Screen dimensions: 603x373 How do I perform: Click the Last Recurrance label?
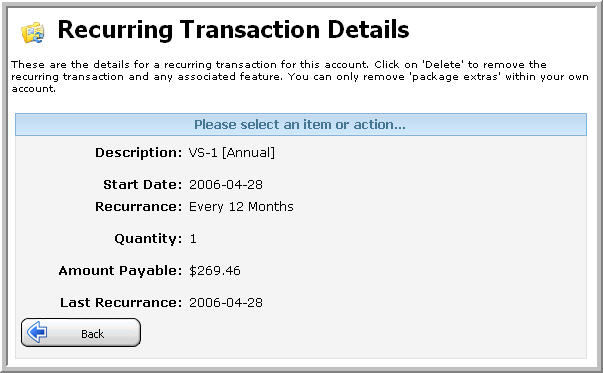pyautogui.click(x=121, y=303)
